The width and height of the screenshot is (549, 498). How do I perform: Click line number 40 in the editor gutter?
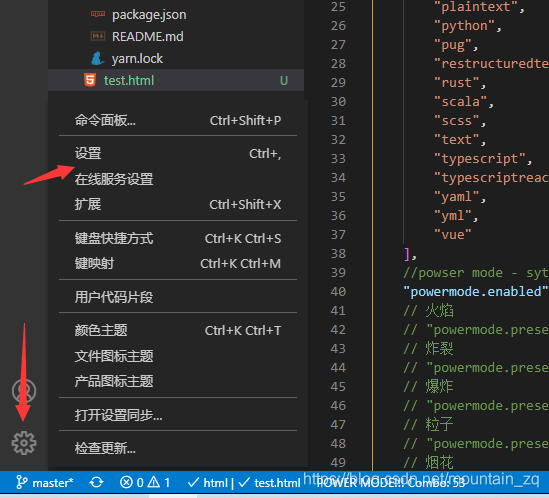pyautogui.click(x=338, y=291)
